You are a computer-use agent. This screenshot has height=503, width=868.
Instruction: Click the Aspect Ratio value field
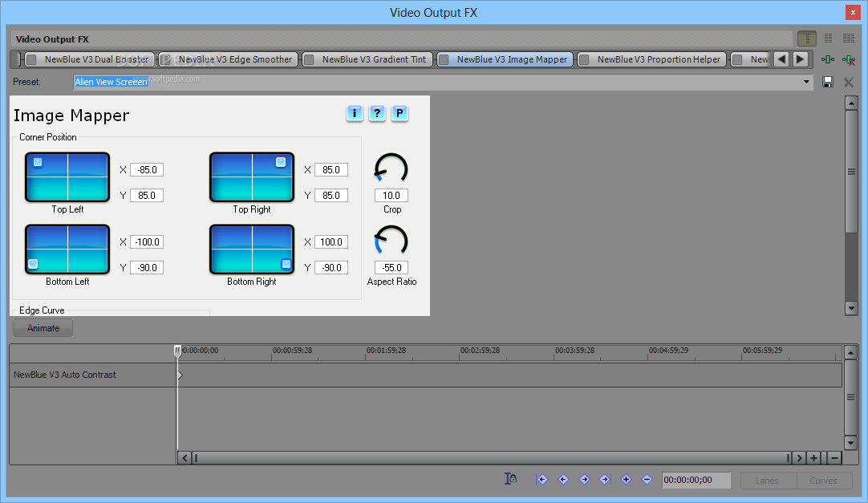click(x=391, y=267)
